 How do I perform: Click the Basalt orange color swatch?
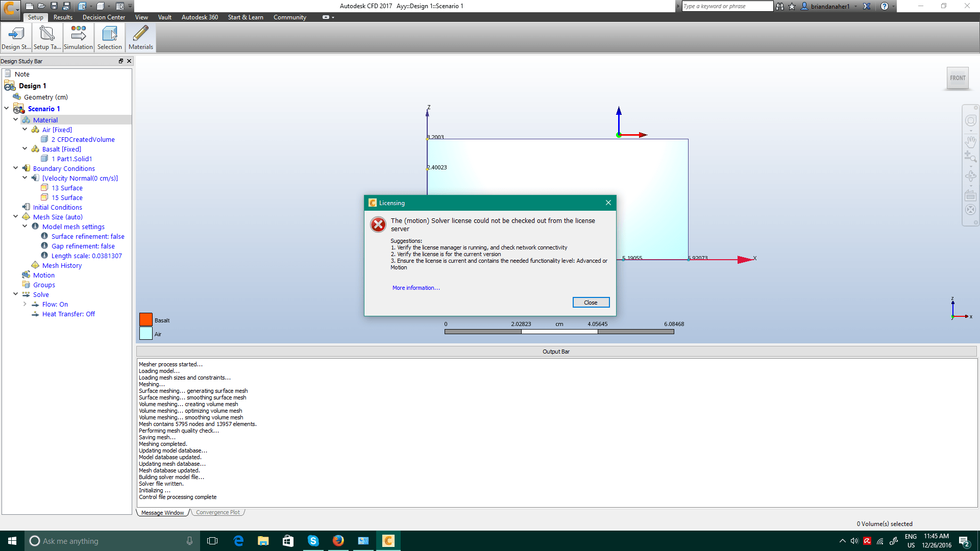146,319
